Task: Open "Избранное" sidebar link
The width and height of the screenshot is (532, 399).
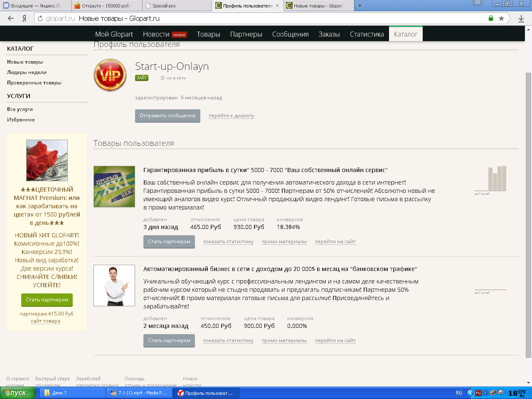Action: pos(21,120)
